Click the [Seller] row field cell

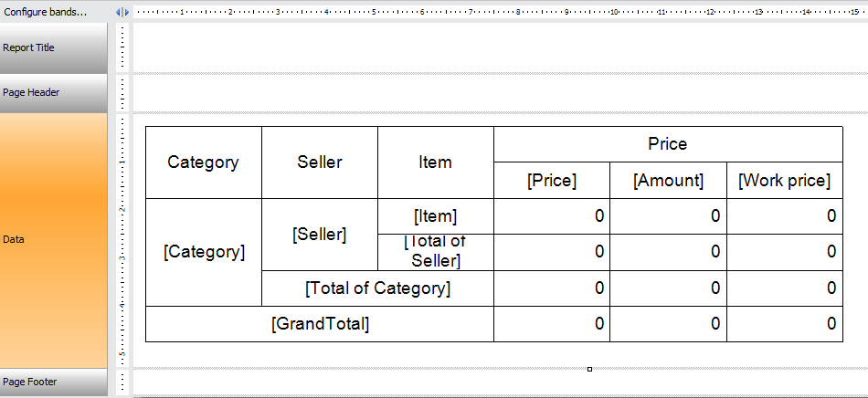[320, 235]
